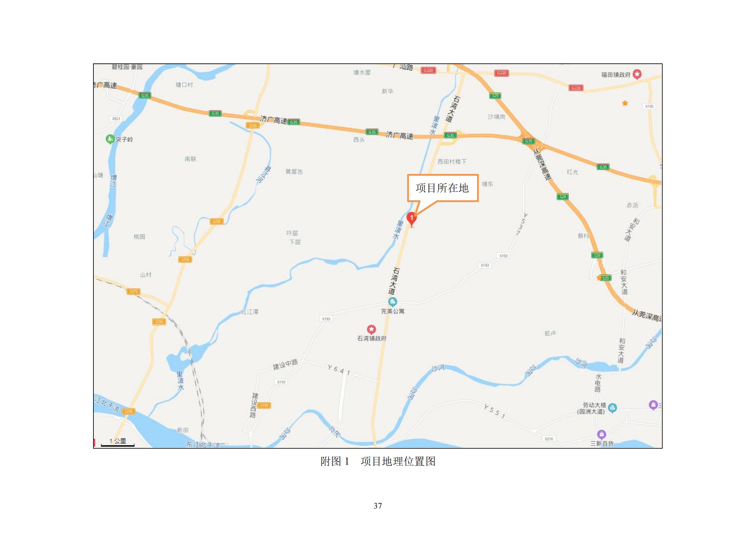Click the 1 公里 scale bar
This screenshot has height=535, width=756.
(x=118, y=442)
